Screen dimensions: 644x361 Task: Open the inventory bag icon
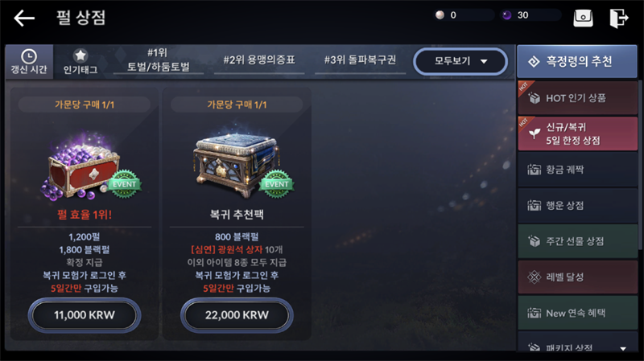[583, 18]
